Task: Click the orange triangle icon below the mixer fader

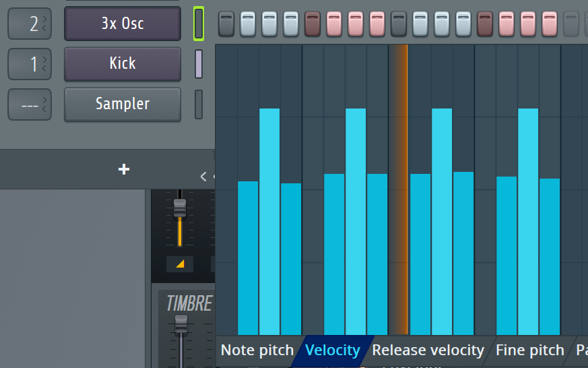Action: [180, 264]
